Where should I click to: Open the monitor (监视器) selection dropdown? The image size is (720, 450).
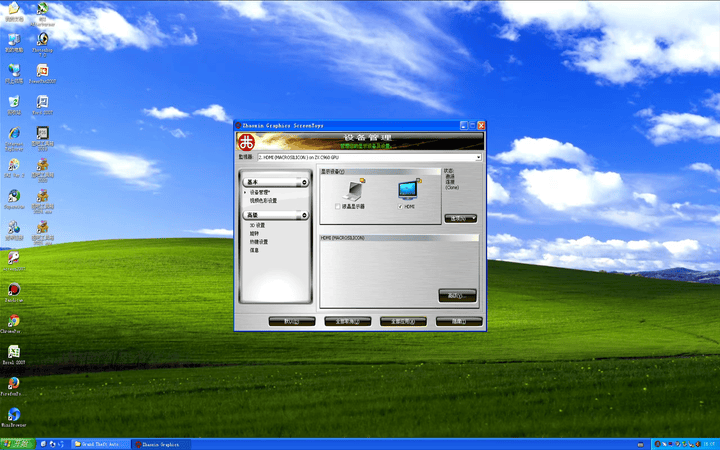coord(369,157)
